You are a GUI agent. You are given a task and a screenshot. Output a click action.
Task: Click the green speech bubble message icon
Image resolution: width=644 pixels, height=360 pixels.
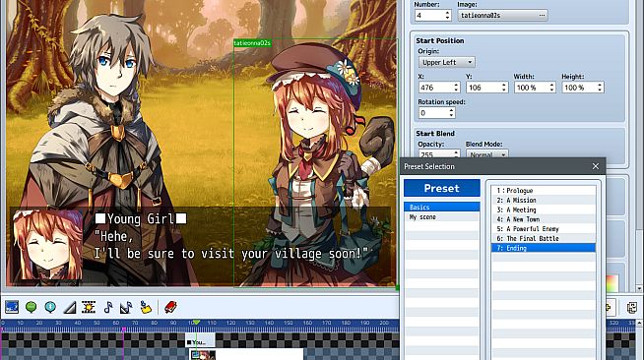tap(31, 307)
